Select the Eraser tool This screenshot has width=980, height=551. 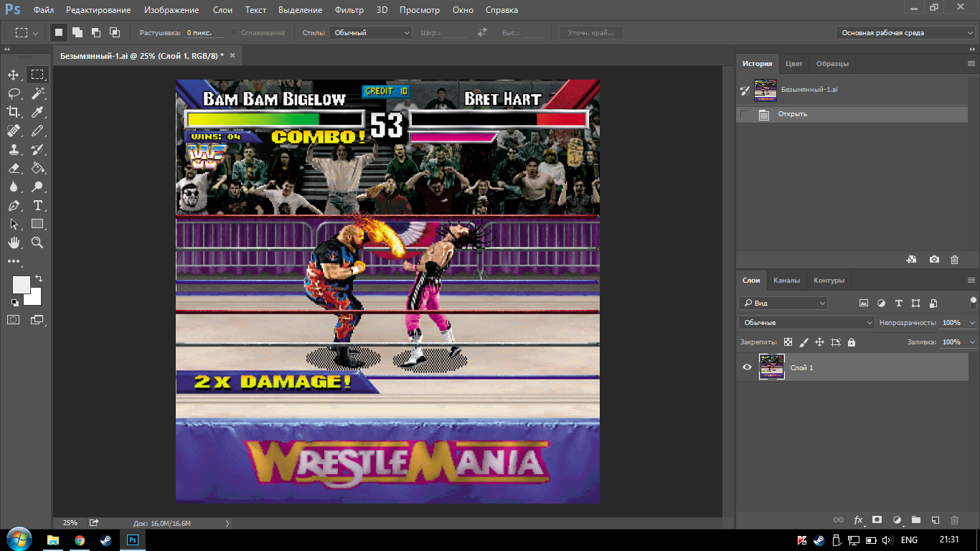click(14, 168)
